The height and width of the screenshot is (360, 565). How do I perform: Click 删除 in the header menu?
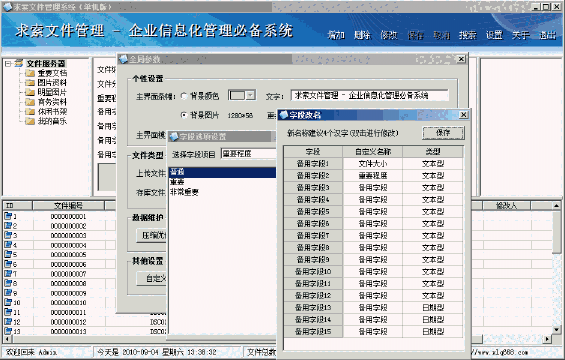tap(362, 35)
